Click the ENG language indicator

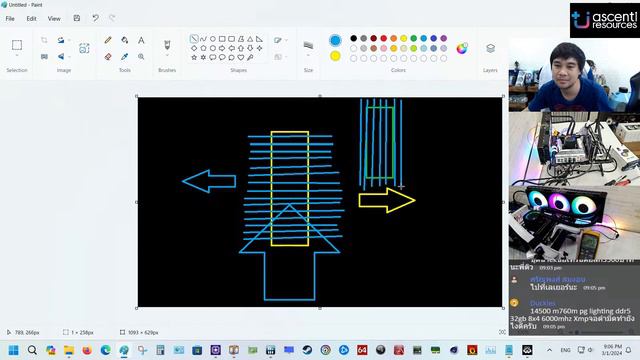[x=565, y=350]
